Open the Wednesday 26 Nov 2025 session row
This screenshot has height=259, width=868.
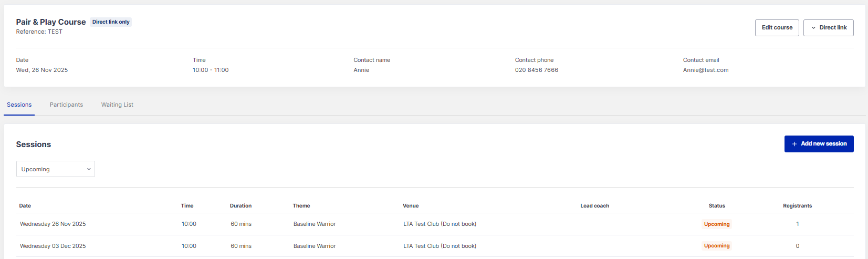53,224
